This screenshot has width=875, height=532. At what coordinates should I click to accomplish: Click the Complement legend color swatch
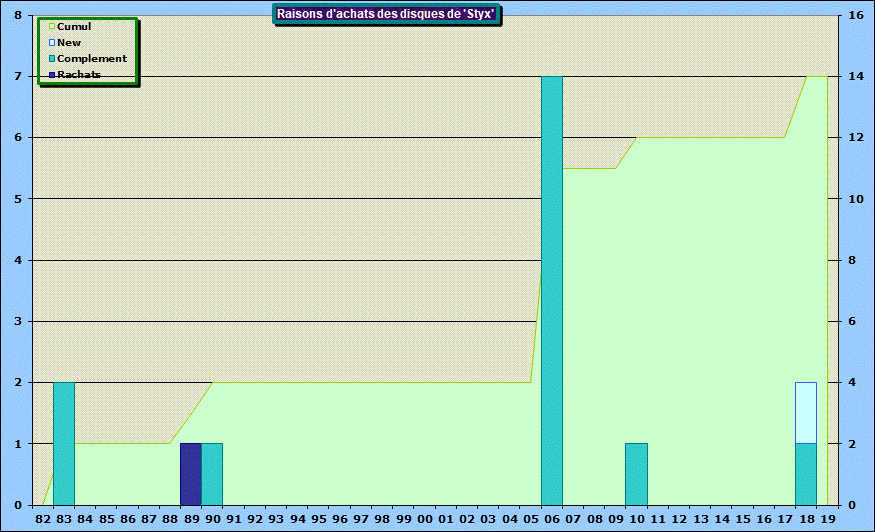[52, 59]
